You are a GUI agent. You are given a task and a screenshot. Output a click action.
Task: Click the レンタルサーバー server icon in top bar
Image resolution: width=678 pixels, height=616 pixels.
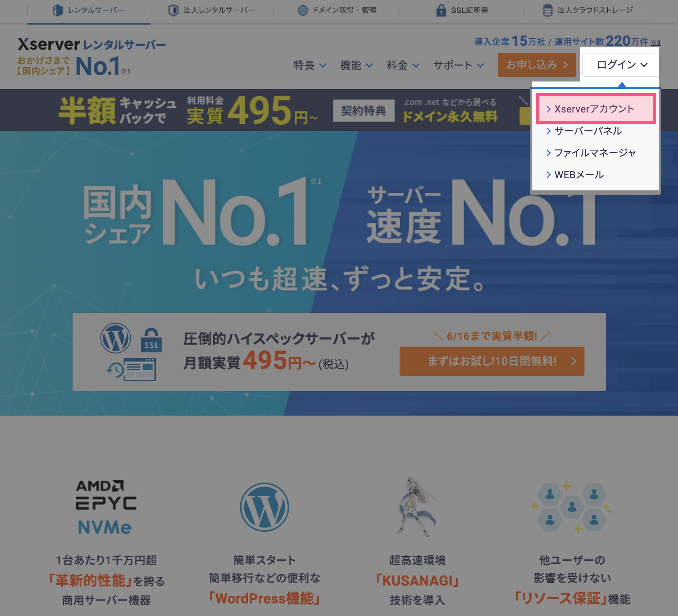click(x=58, y=10)
